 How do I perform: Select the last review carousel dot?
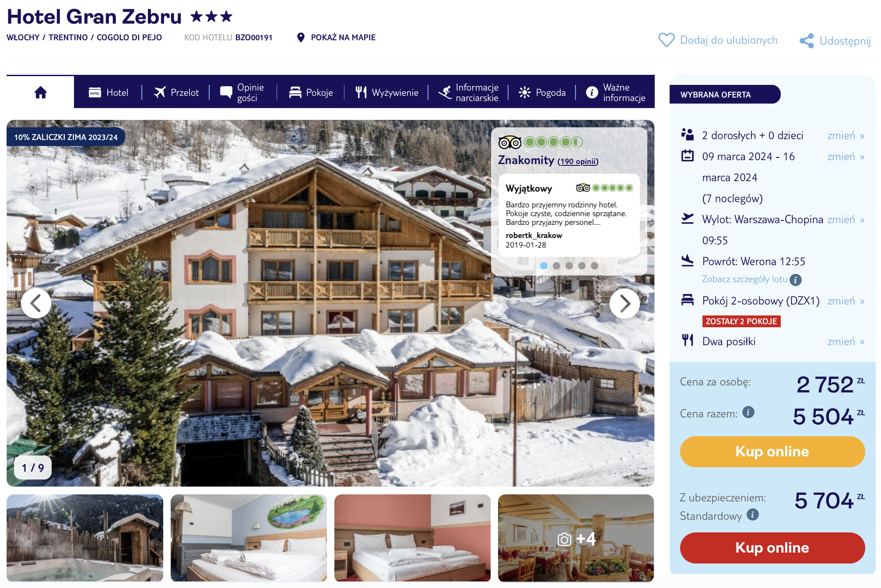pyautogui.click(x=594, y=266)
